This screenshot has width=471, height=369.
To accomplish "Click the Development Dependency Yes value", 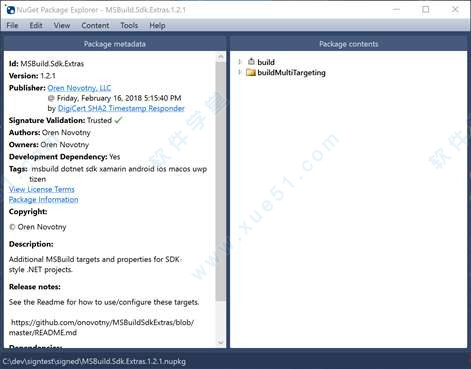I will [115, 157].
